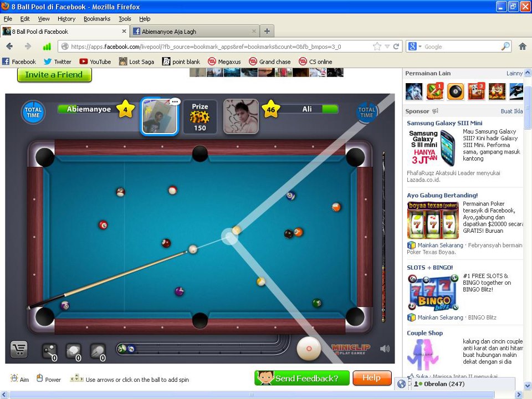Open the Bookmarks menu
Screen dimensions: 532x399
97,19
